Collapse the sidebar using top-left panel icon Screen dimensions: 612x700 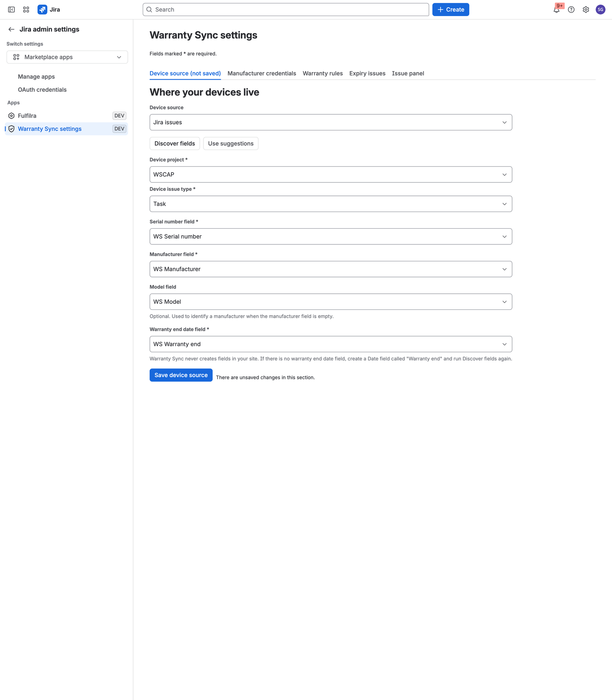pyautogui.click(x=11, y=10)
